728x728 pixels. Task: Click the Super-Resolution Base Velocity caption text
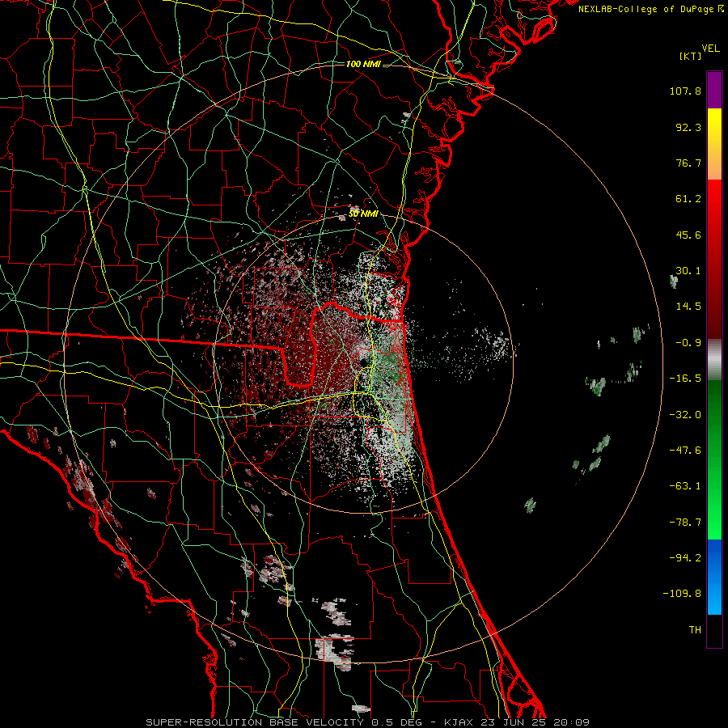368,722
